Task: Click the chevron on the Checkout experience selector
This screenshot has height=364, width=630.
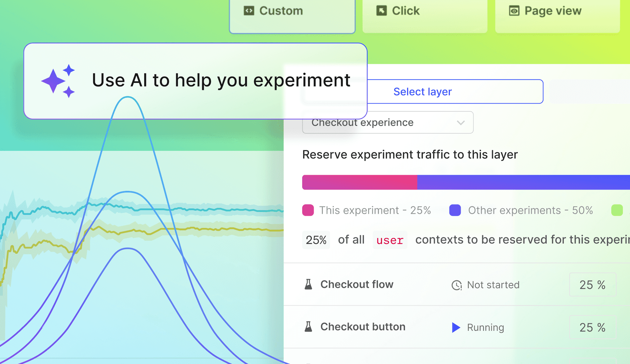Action: point(461,122)
